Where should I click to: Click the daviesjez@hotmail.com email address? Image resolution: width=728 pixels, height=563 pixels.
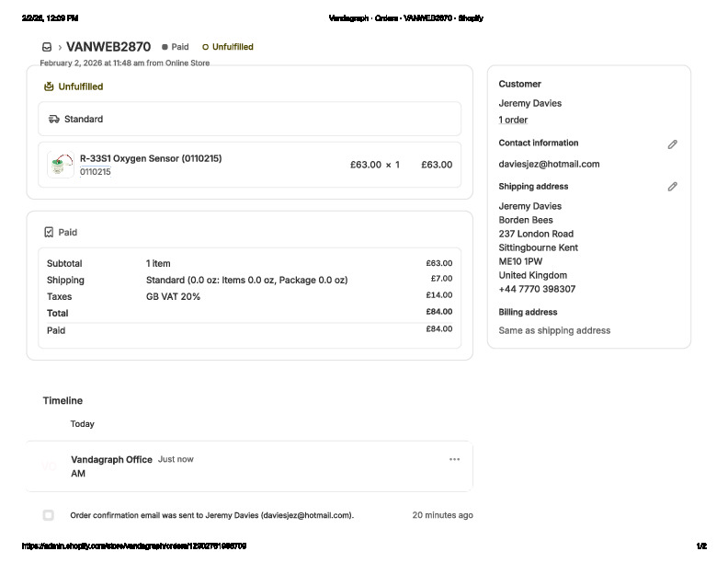549,164
